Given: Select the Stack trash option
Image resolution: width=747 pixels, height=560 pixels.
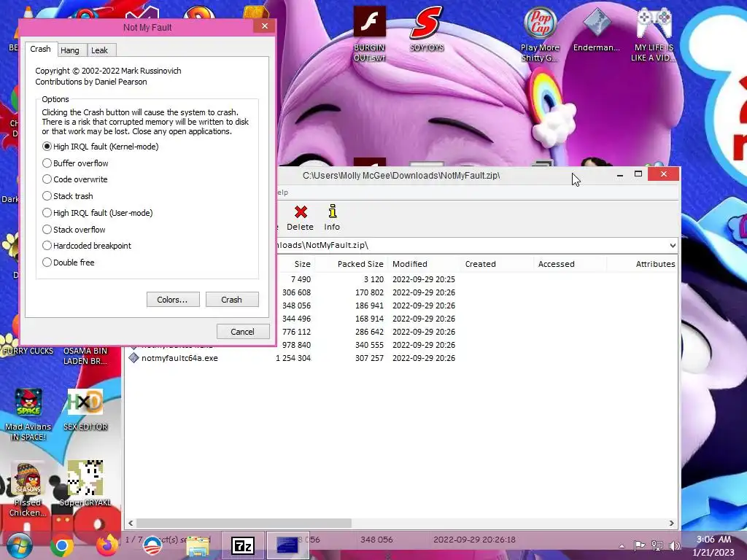Looking at the screenshot, I should point(68,196).
